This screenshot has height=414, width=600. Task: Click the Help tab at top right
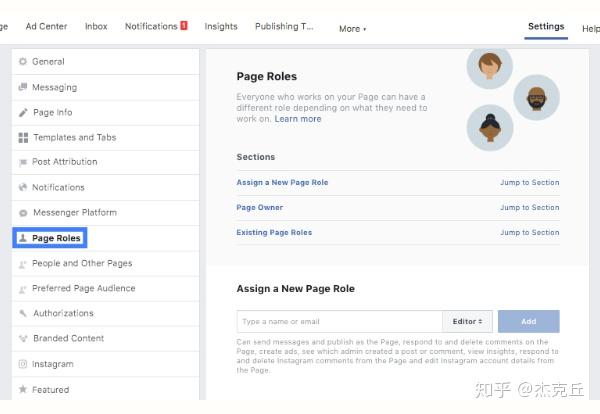point(591,29)
